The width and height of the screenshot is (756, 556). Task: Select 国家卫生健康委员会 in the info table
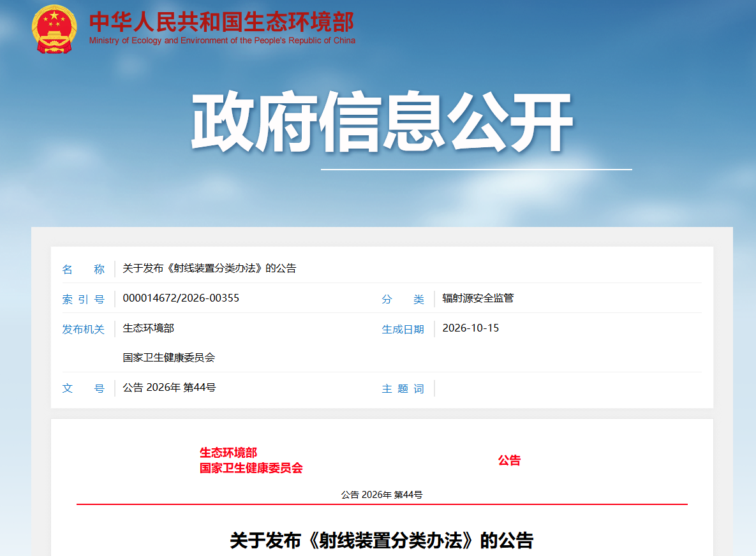(169, 358)
